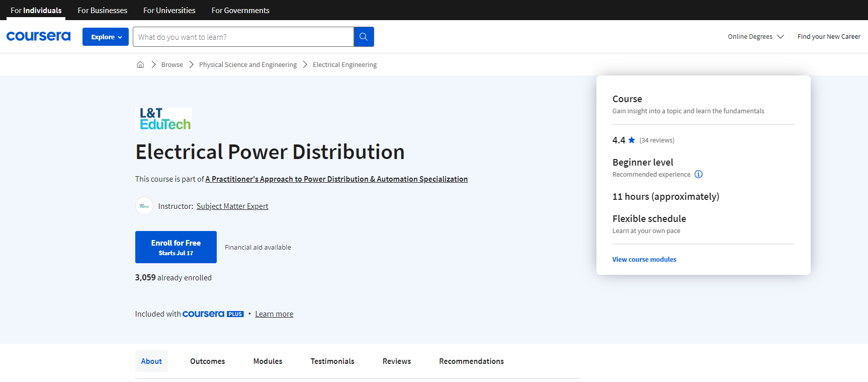Click the Coursera logo
868x382 pixels.
pyautogui.click(x=38, y=36)
